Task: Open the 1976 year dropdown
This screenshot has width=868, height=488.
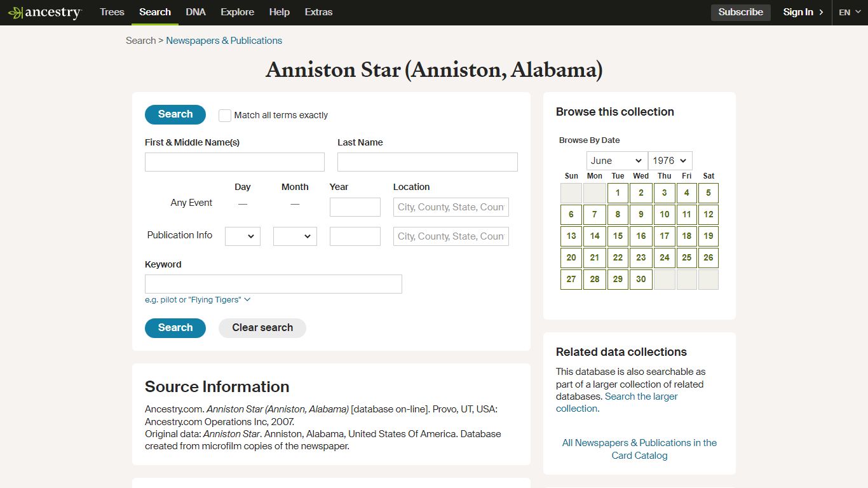Action: 670,161
